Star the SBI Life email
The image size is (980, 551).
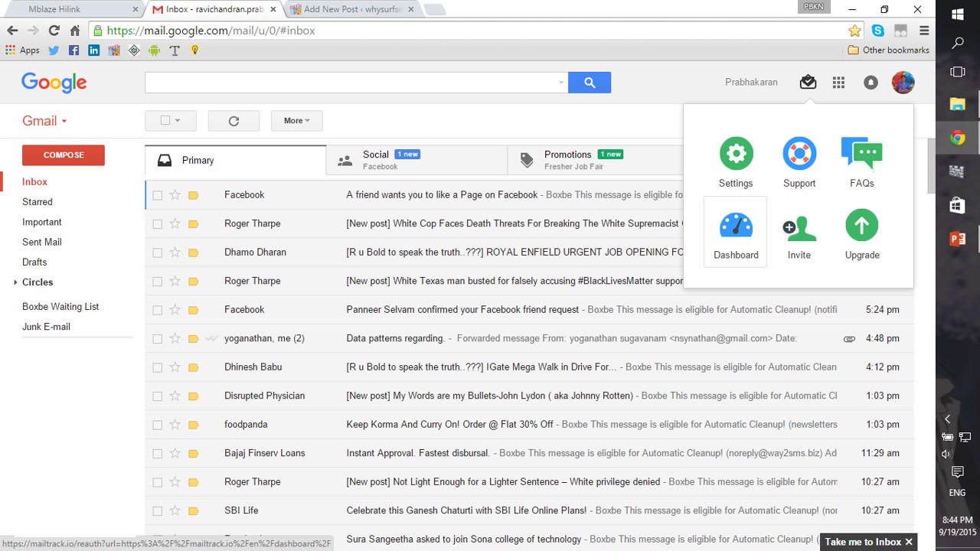(x=175, y=510)
